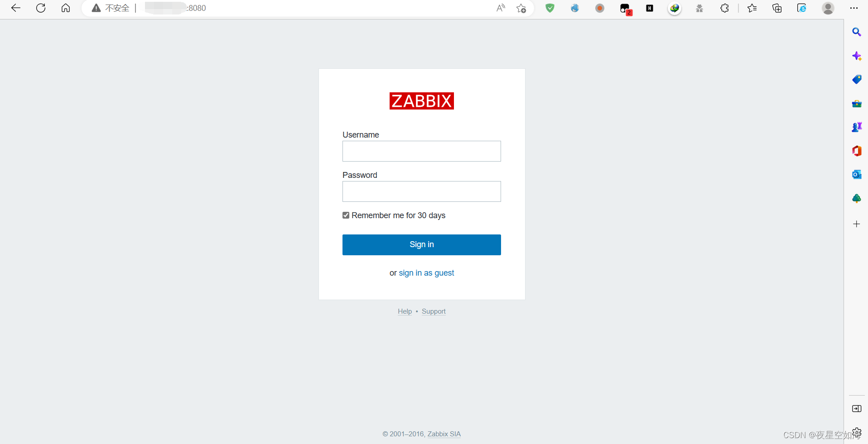Open the sidebar shopping tag icon
This screenshot has width=868, height=444.
tap(857, 80)
